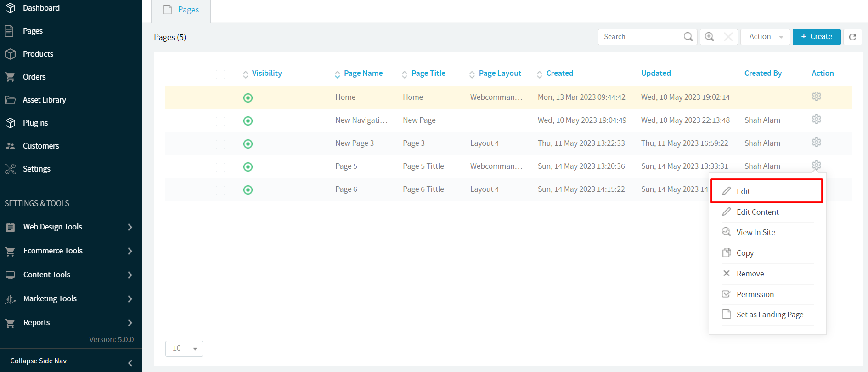This screenshot has width=868, height=372.
Task: Toggle the select-all header checkbox
Action: [220, 74]
